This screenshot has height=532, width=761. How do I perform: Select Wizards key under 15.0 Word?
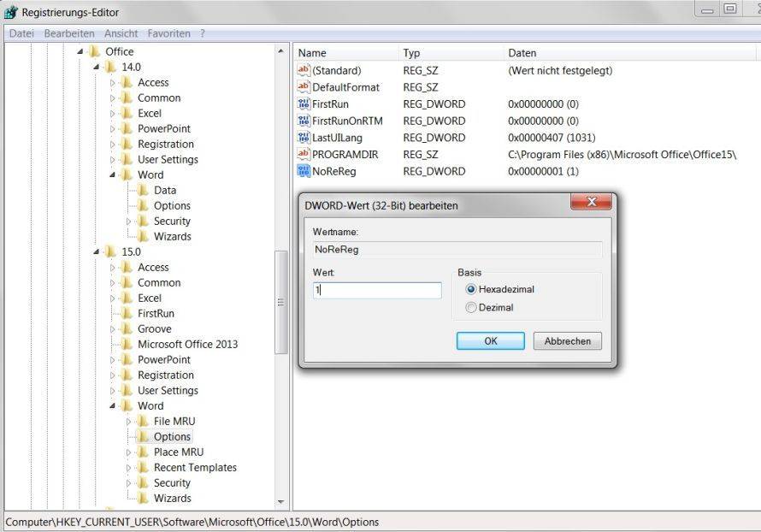[172, 498]
